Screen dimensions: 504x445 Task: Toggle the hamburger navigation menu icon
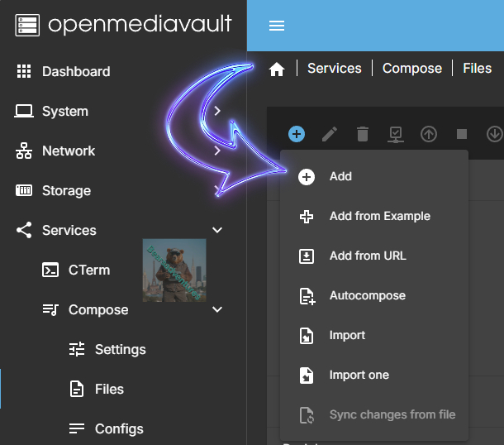277,26
